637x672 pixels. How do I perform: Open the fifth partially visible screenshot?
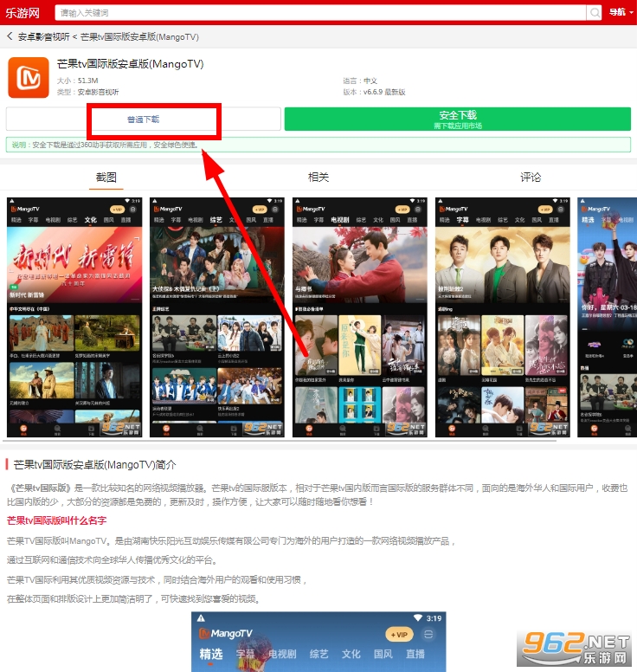607,317
